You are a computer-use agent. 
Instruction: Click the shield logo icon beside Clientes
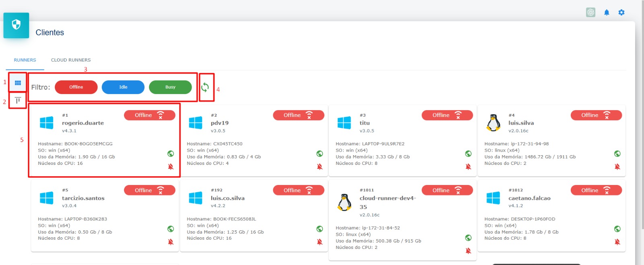pyautogui.click(x=16, y=25)
